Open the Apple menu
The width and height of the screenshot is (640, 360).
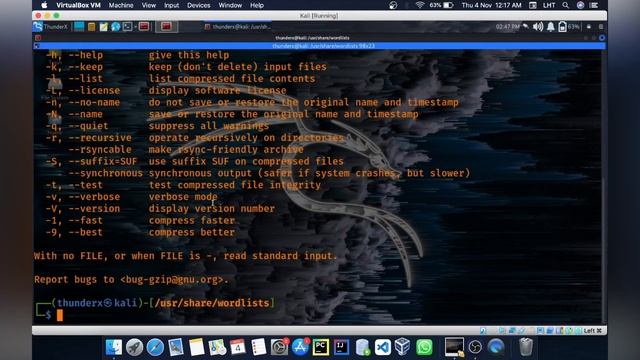[x=44, y=5]
